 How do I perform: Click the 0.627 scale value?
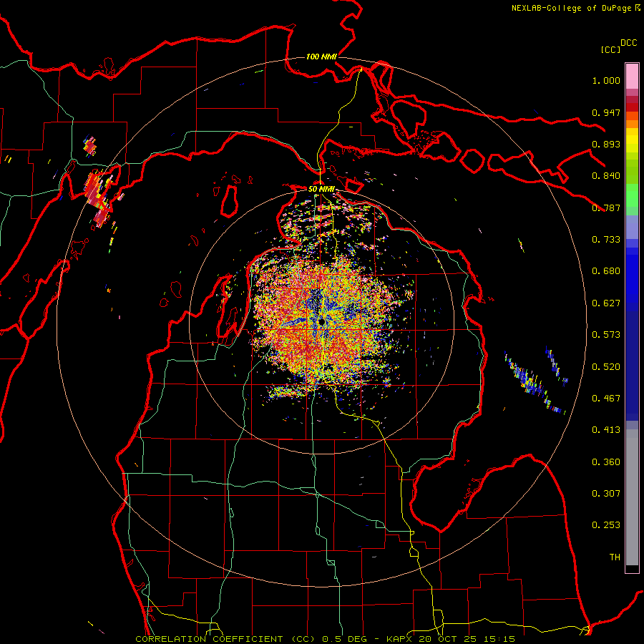tap(606, 303)
